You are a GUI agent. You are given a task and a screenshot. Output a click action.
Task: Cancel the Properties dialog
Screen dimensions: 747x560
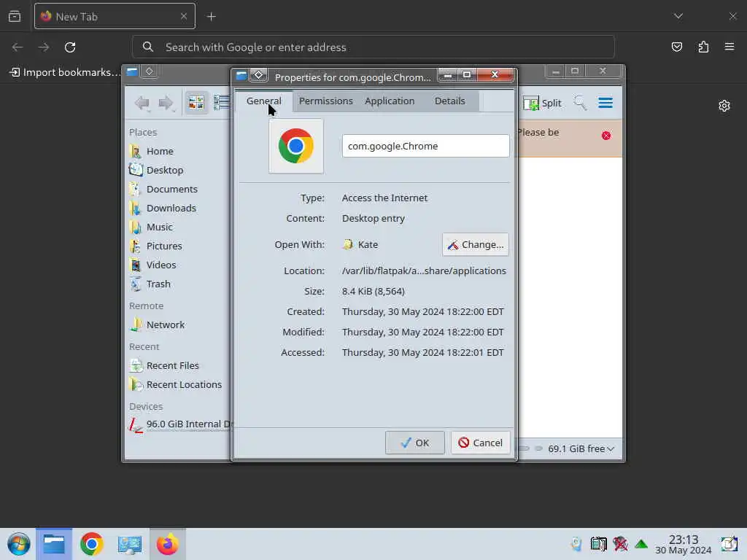480,443
